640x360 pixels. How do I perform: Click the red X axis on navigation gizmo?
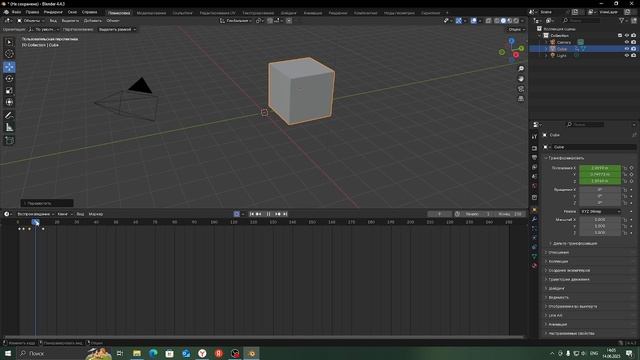tap(516, 55)
